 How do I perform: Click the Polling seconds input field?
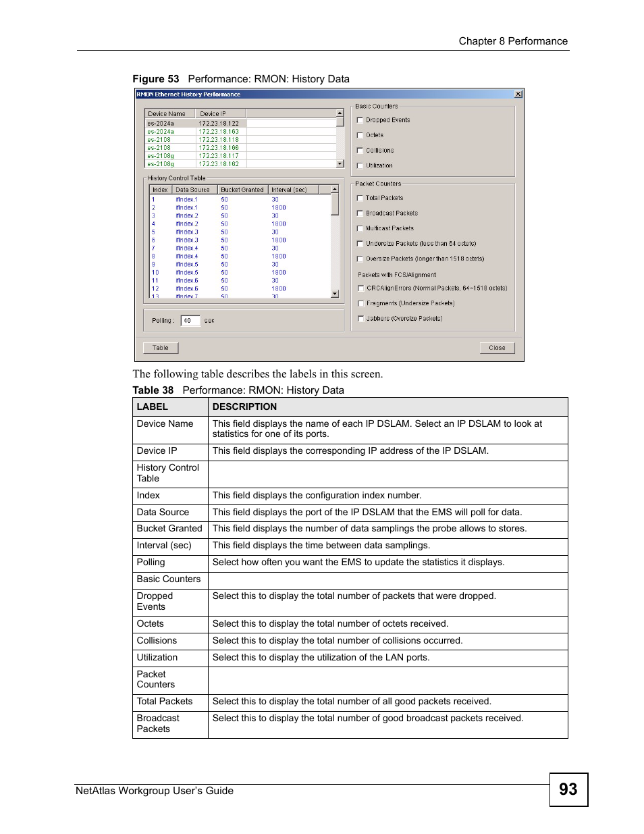(190, 321)
